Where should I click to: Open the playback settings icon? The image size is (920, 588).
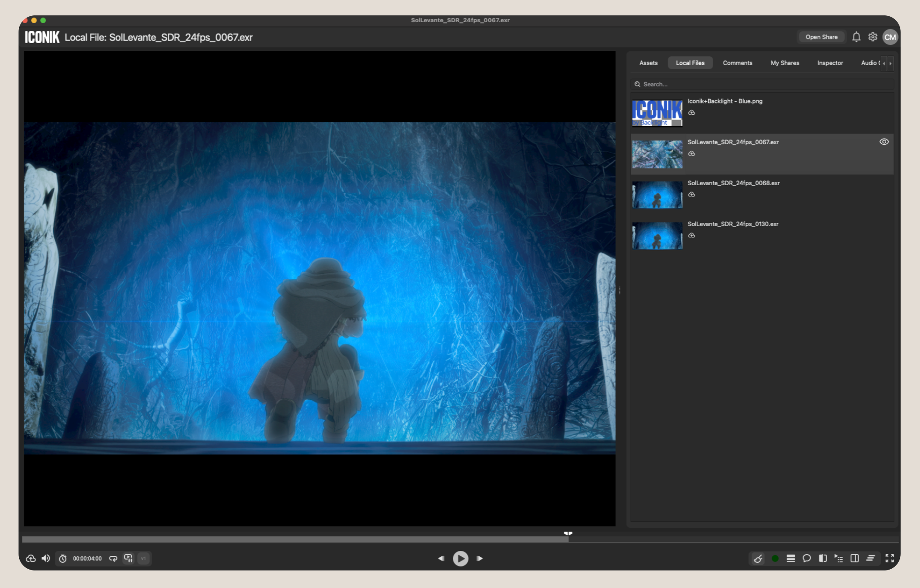coord(128,558)
